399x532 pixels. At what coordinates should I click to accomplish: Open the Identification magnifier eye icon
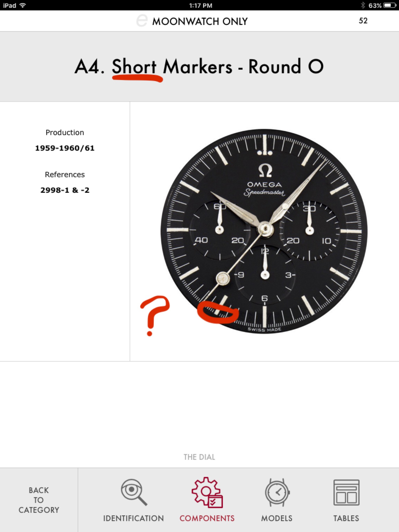(x=134, y=492)
